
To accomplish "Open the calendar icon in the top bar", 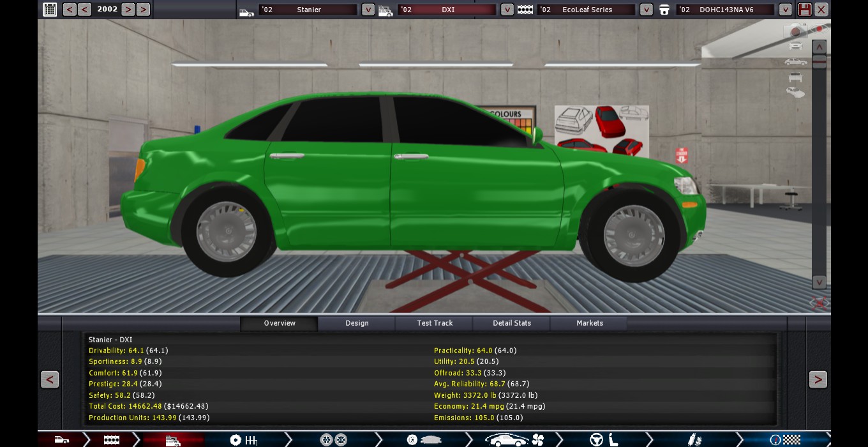I will [50, 10].
